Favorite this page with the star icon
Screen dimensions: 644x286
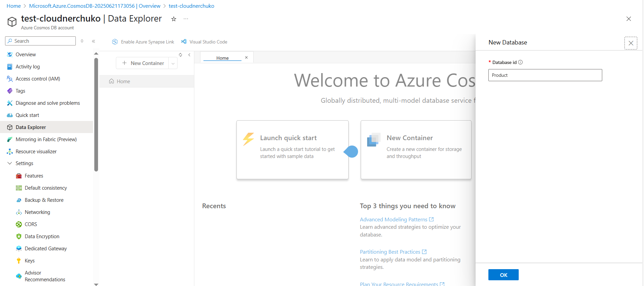click(x=174, y=19)
